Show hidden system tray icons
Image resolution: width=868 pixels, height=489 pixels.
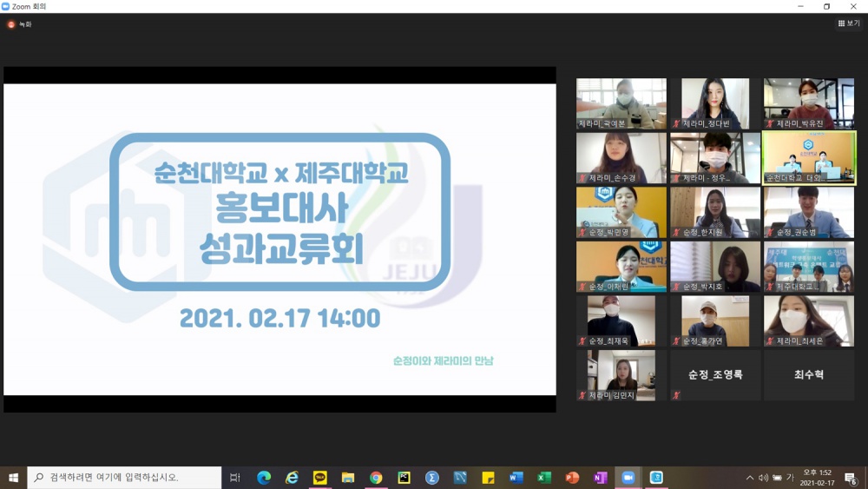coord(750,478)
